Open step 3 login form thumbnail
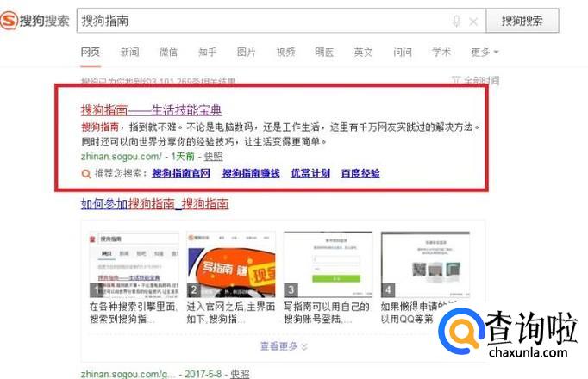The width and height of the screenshot is (588, 379). pos(328,264)
